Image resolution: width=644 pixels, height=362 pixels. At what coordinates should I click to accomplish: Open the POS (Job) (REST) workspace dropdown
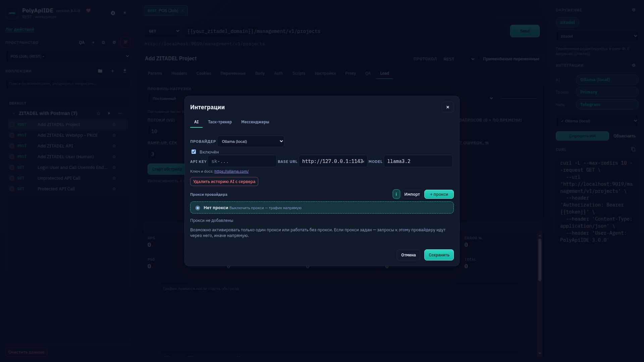68,56
